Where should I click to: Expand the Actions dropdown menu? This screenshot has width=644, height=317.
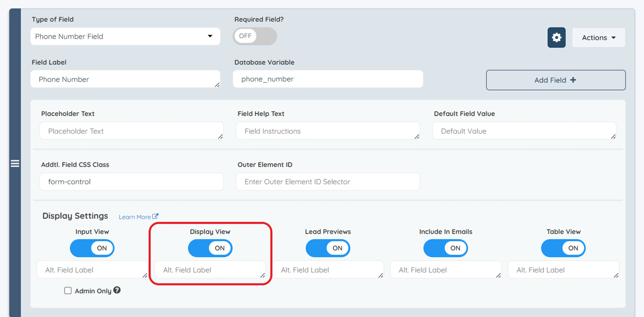(598, 38)
